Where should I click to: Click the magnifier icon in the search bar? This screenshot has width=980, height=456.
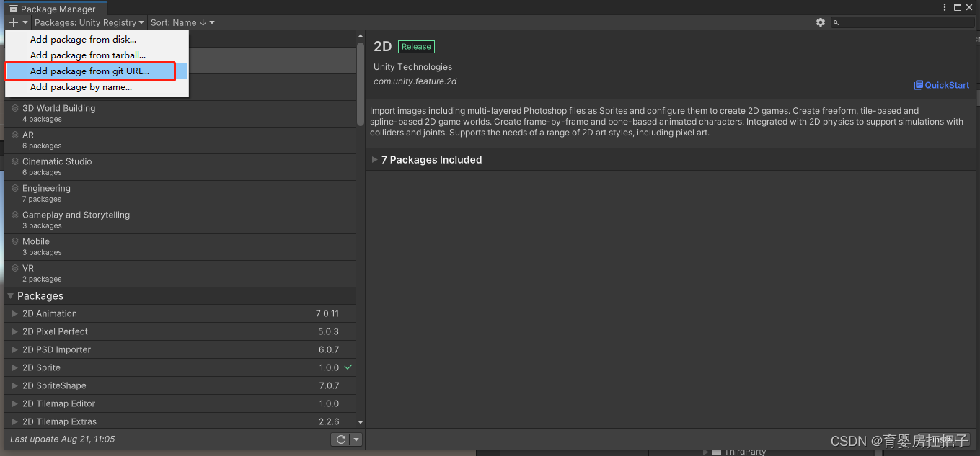(x=836, y=22)
